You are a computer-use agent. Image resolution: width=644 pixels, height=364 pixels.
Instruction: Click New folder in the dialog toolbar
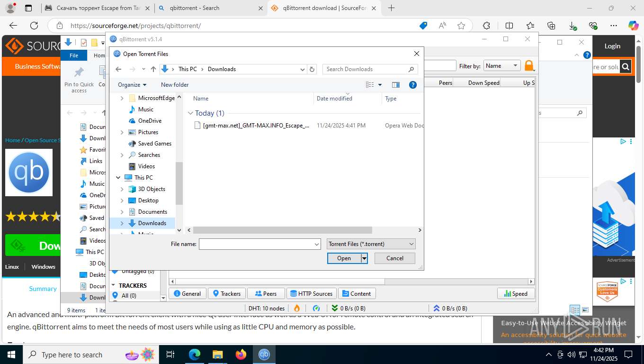click(x=175, y=85)
